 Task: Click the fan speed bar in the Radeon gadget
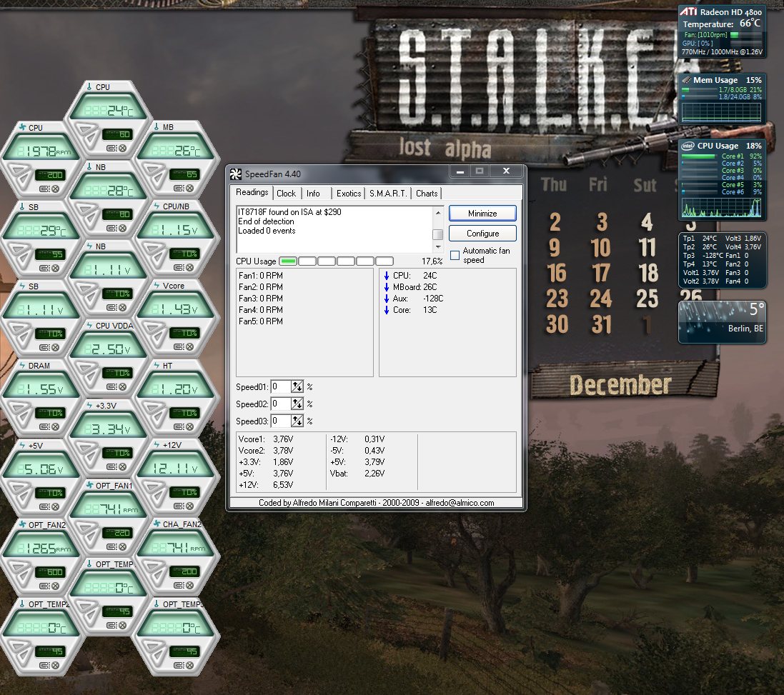pos(745,35)
